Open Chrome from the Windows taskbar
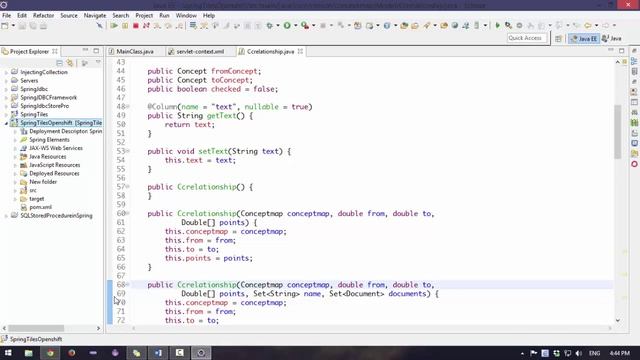The width and height of the screenshot is (640, 360). click(x=50, y=353)
